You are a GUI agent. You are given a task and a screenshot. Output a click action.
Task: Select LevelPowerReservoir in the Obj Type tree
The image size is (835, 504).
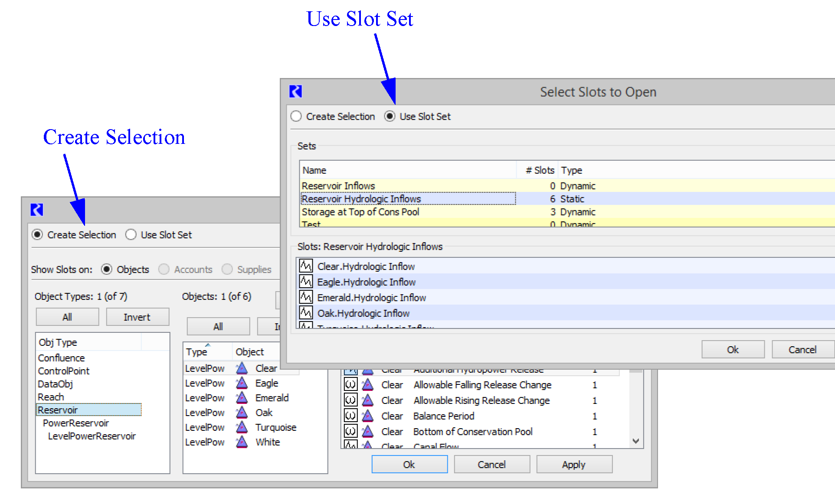(92, 436)
